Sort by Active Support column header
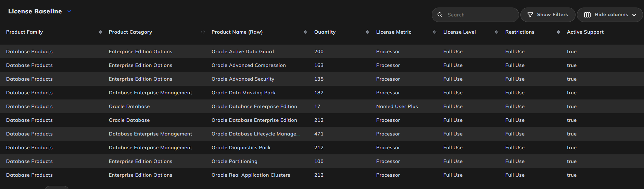The height and width of the screenshot is (189, 644). [585, 32]
